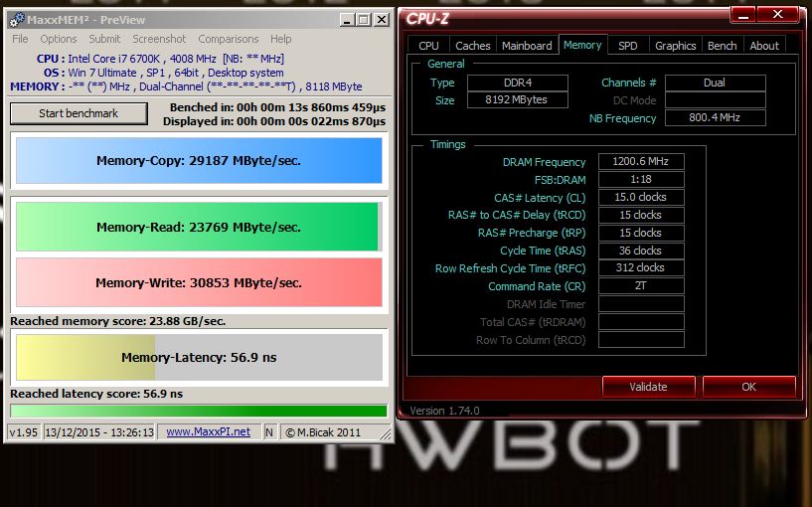Minimize the CPU-Z window

[x=743, y=15]
